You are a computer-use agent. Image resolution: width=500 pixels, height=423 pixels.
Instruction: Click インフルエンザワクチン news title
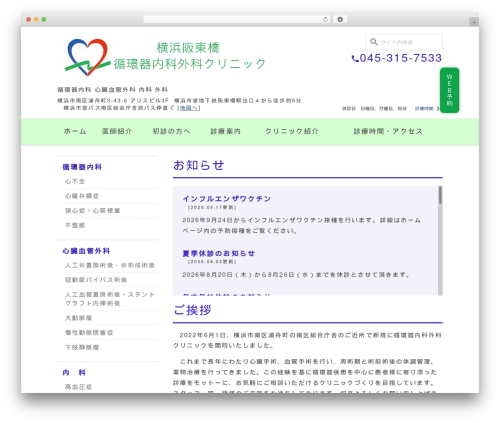227,199
